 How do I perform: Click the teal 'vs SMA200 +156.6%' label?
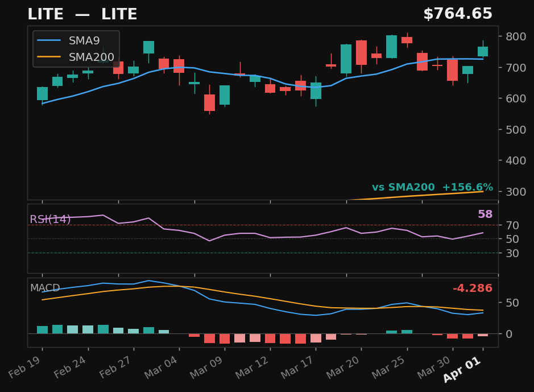[x=433, y=186]
